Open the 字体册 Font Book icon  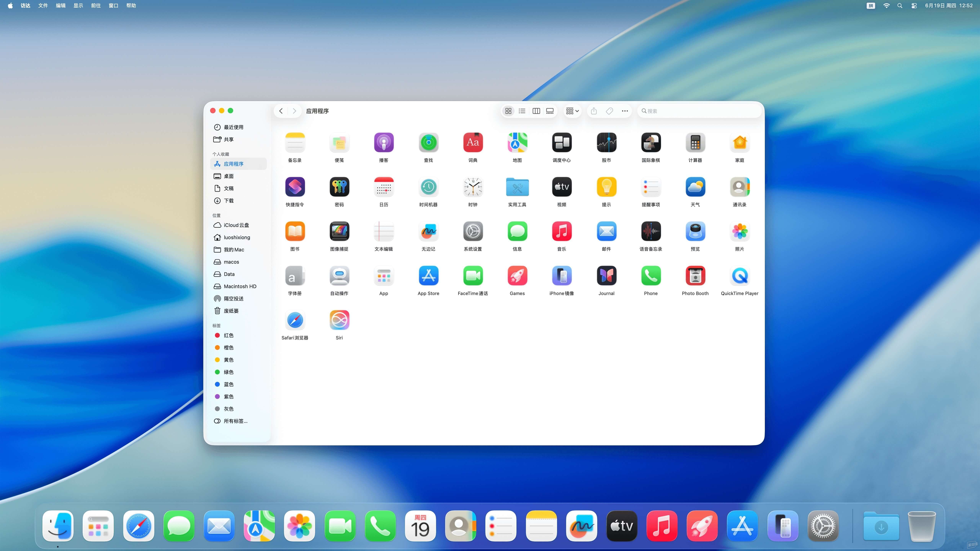tap(295, 276)
